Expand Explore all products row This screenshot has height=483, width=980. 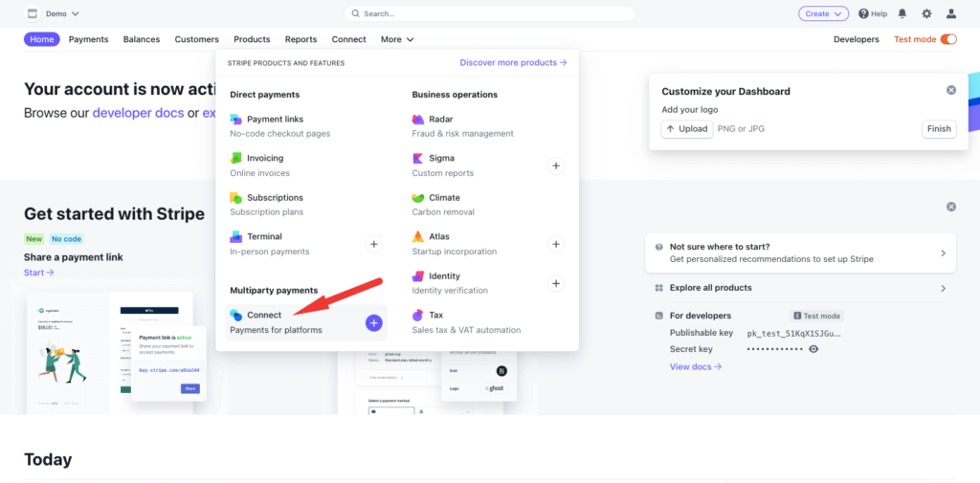tap(800, 288)
